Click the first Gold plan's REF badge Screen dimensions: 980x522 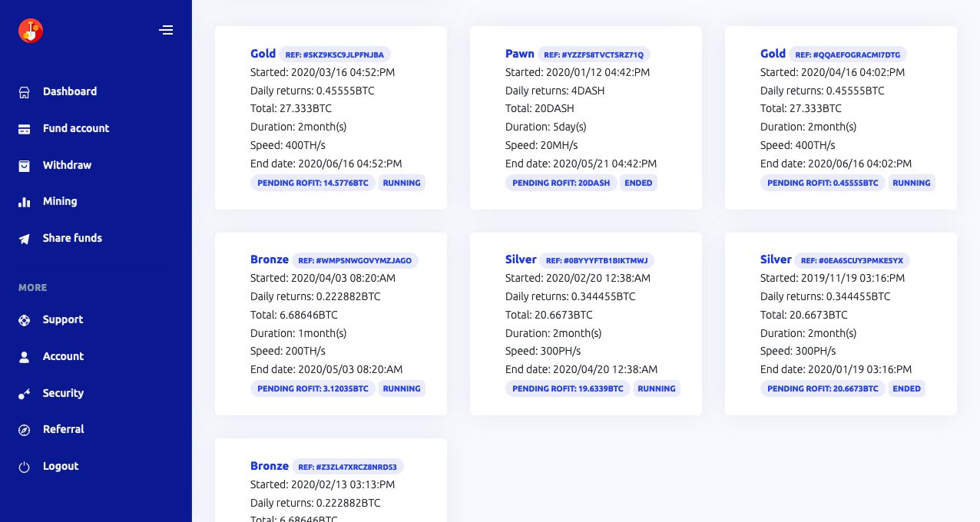[x=335, y=55]
